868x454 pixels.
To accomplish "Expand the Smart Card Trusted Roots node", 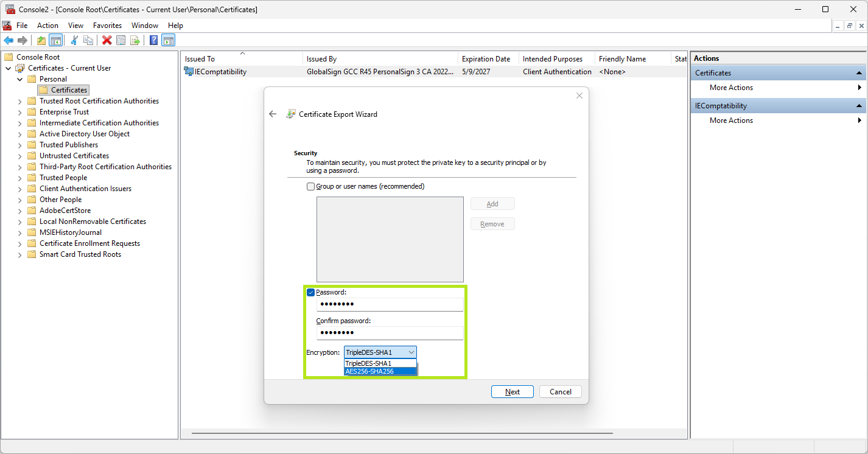I will click(19, 254).
